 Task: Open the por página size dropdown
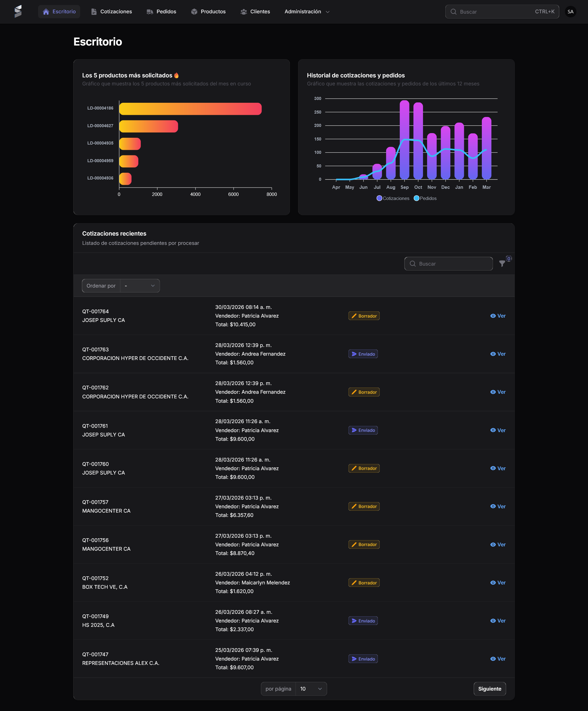311,689
